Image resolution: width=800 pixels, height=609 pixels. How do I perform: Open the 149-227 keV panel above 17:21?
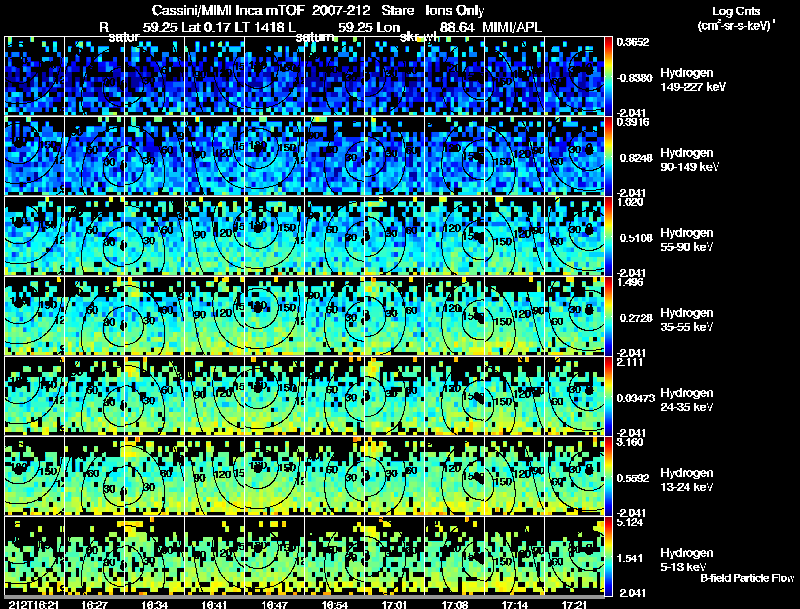coord(574,76)
